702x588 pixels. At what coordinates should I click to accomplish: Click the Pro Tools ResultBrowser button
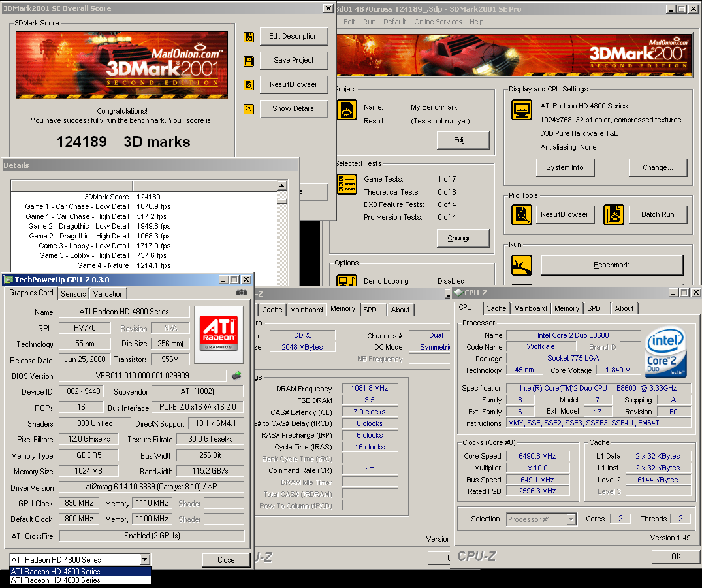click(565, 214)
